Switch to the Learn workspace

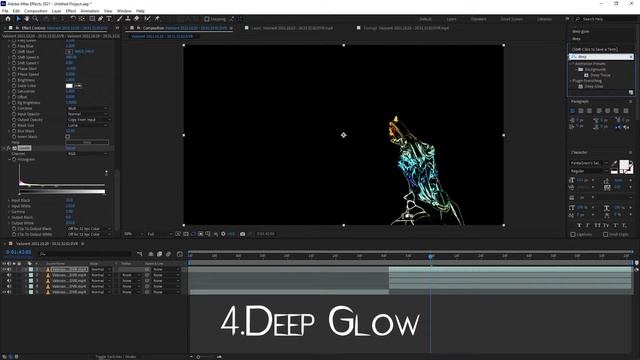coord(451,19)
